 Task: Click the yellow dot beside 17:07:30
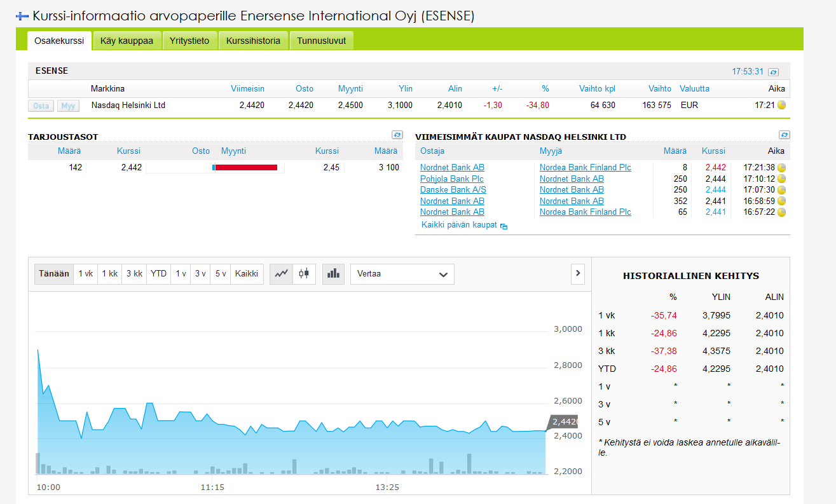click(781, 189)
